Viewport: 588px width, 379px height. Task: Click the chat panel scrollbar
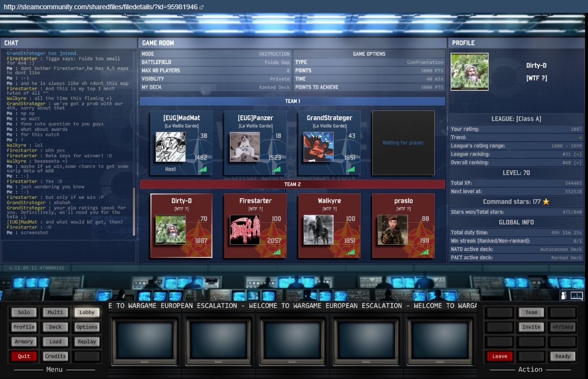(x=134, y=212)
